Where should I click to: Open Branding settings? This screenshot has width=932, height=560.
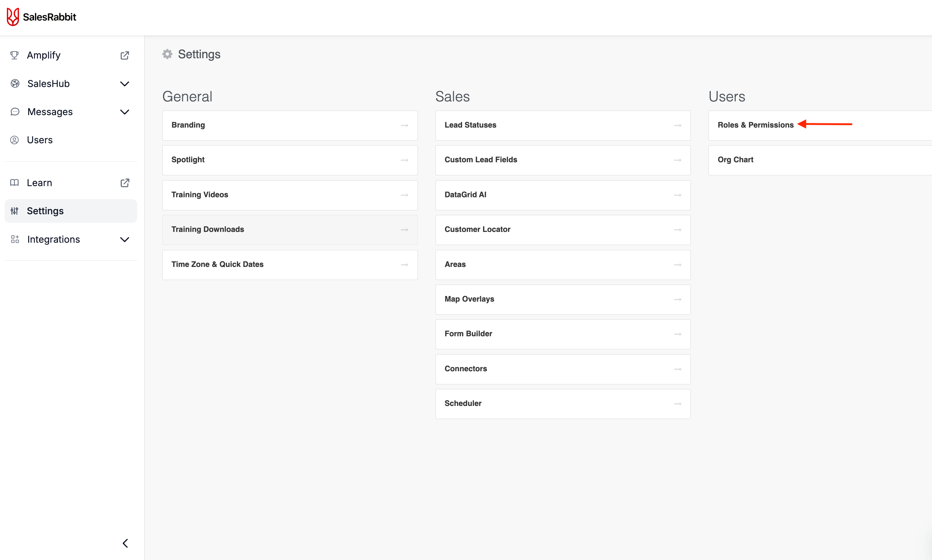click(290, 125)
